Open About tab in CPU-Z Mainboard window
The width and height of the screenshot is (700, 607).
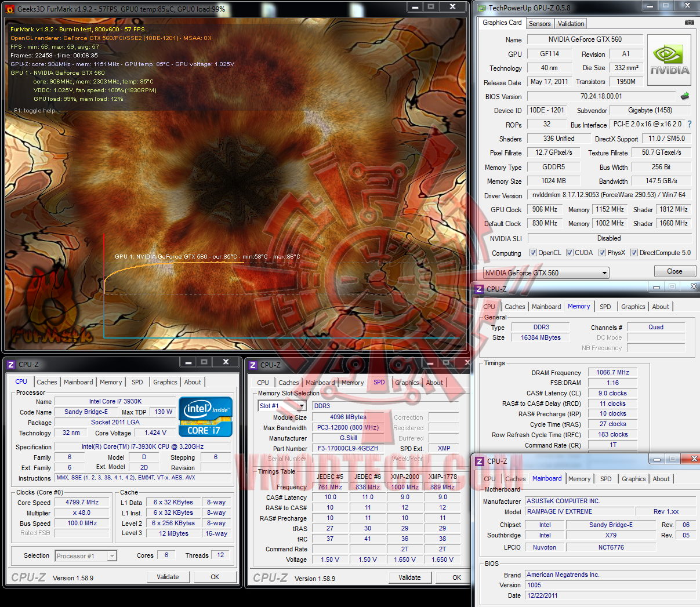coord(661,479)
